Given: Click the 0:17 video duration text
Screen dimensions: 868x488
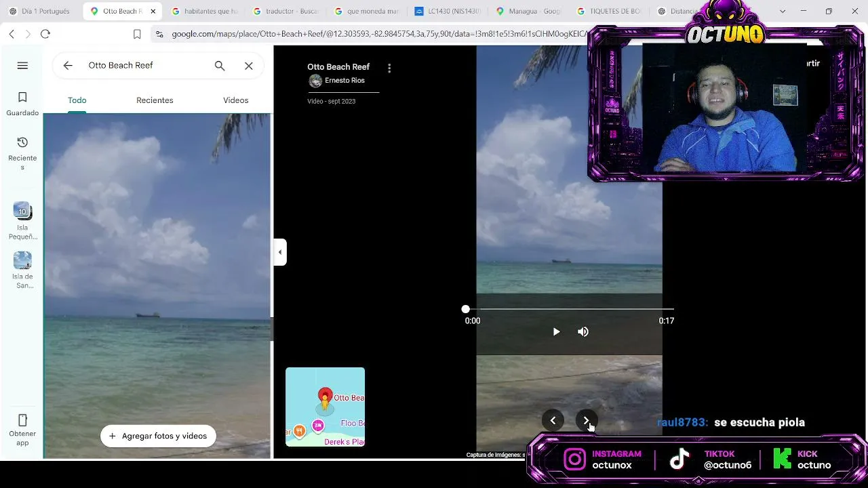Looking at the screenshot, I should 667,321.
